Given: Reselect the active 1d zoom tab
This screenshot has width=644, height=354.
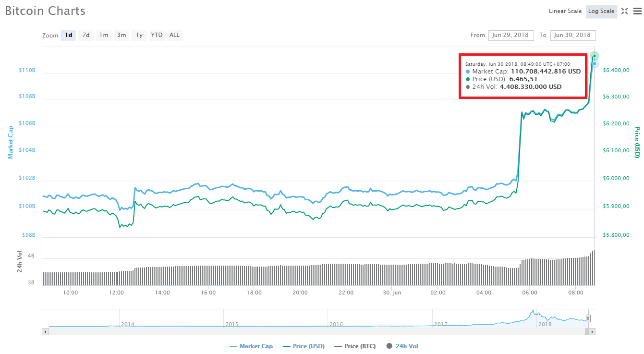Looking at the screenshot, I should (68, 35).
